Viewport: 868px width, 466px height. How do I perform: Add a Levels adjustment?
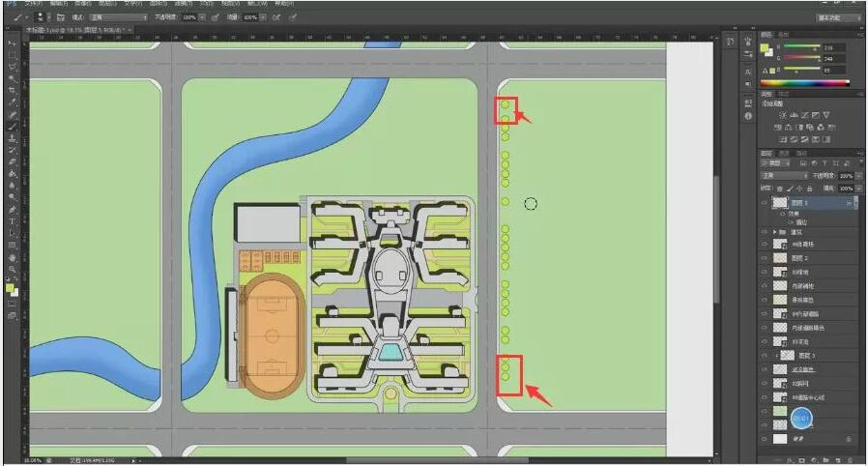click(x=794, y=115)
